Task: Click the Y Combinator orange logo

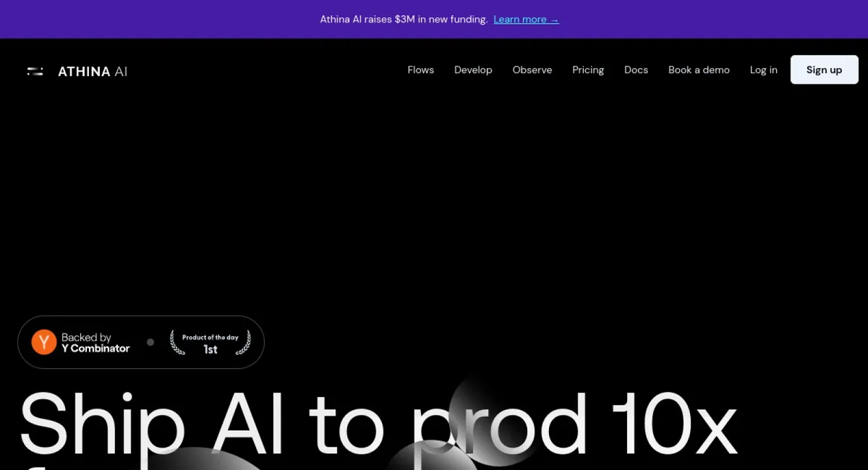Action: [x=44, y=342]
